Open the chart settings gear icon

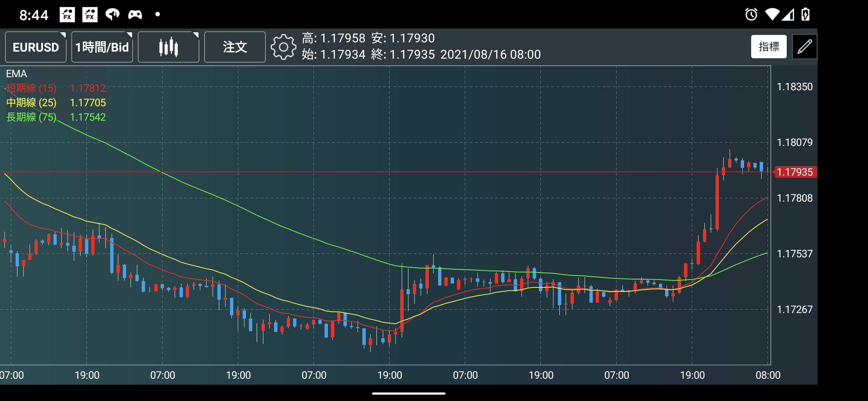[283, 47]
